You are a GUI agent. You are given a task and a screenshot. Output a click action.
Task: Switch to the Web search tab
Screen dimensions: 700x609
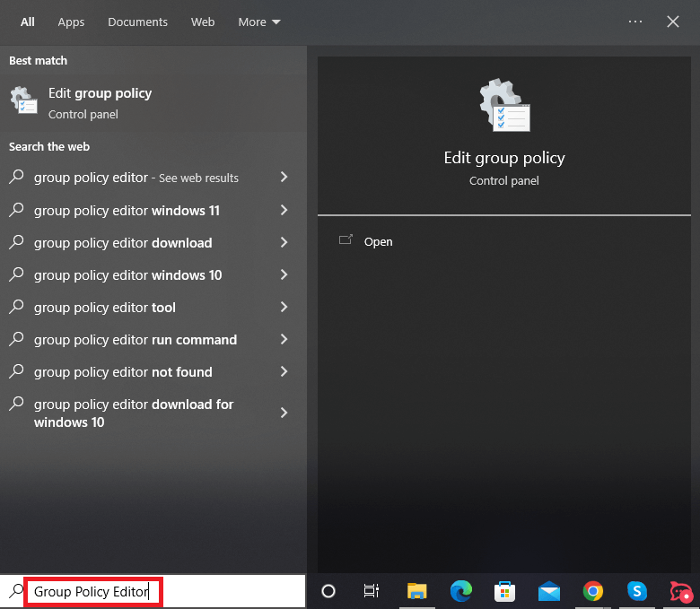203,22
